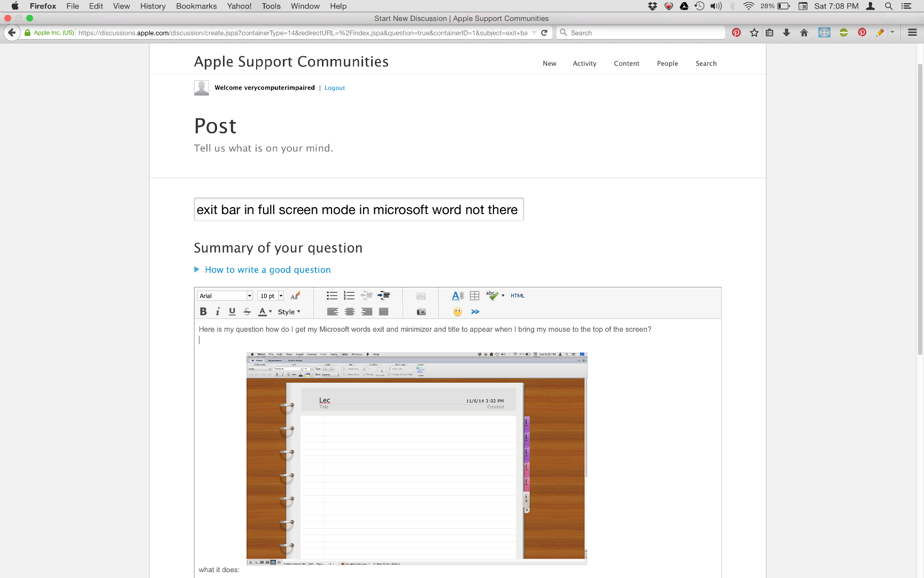Open Spotlight search in the menu bar
The height and width of the screenshot is (578, 924).
(889, 6)
